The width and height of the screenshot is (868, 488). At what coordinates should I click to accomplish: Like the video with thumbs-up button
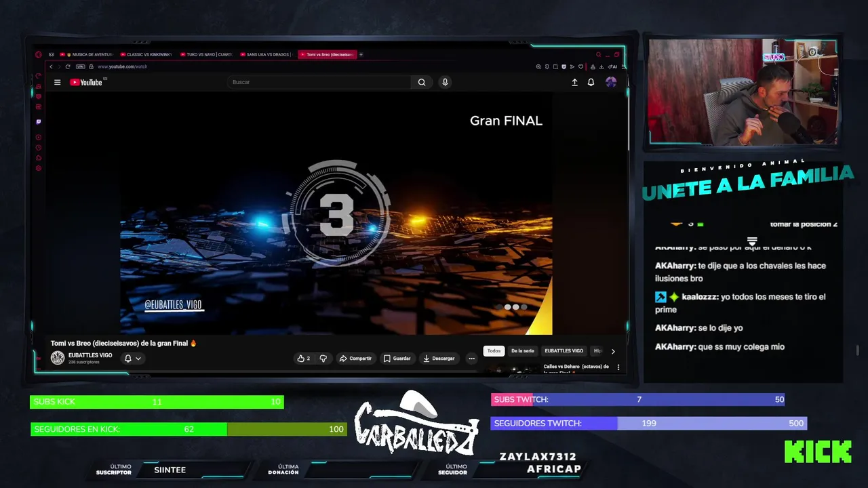tap(304, 358)
